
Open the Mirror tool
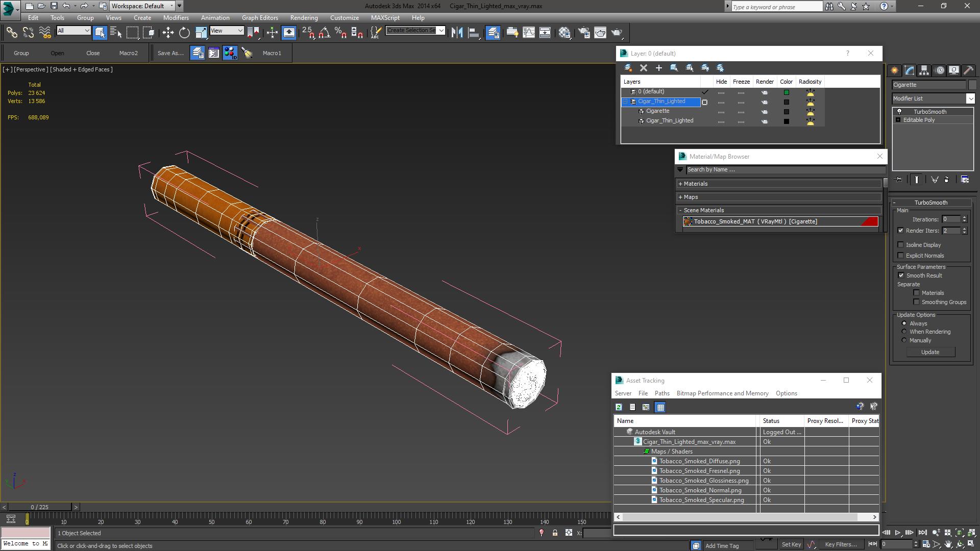[457, 33]
